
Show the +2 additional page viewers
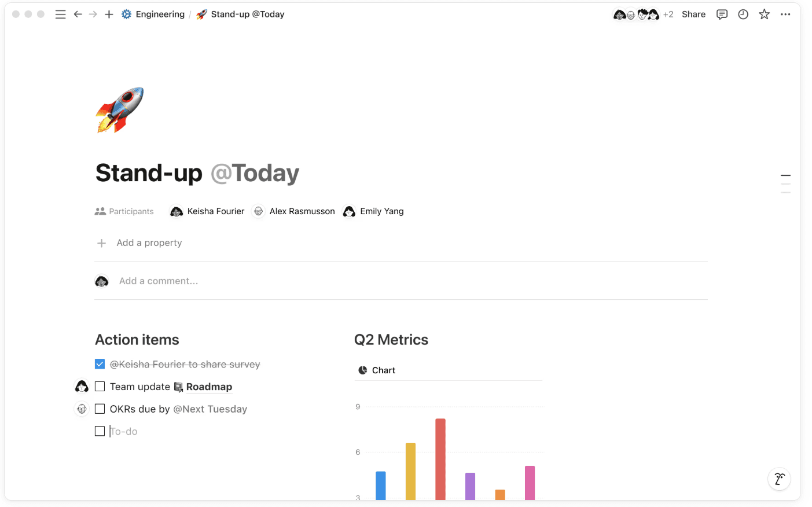(668, 14)
